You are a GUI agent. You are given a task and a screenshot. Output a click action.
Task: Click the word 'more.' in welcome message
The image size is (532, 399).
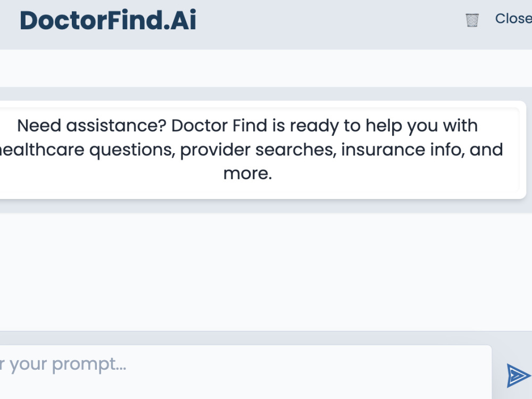(248, 174)
